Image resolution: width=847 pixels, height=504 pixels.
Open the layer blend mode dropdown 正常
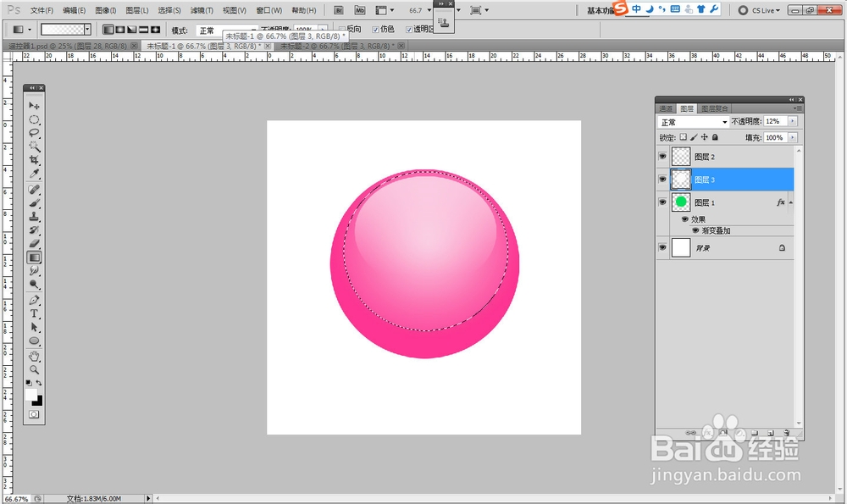[x=693, y=122]
